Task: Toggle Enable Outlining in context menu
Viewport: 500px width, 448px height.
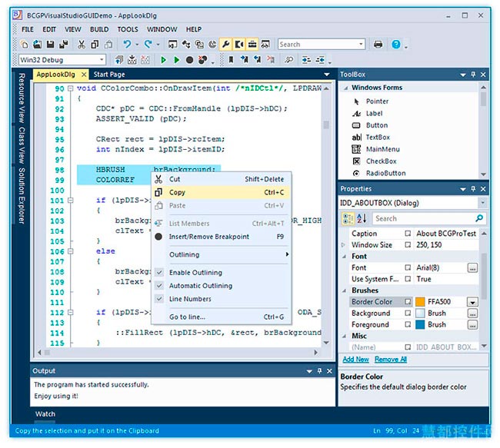Action: pyautogui.click(x=159, y=273)
